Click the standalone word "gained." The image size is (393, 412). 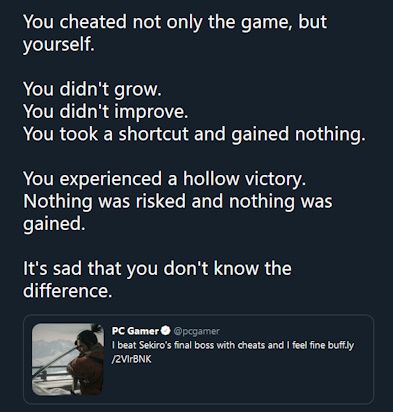pos(54,224)
